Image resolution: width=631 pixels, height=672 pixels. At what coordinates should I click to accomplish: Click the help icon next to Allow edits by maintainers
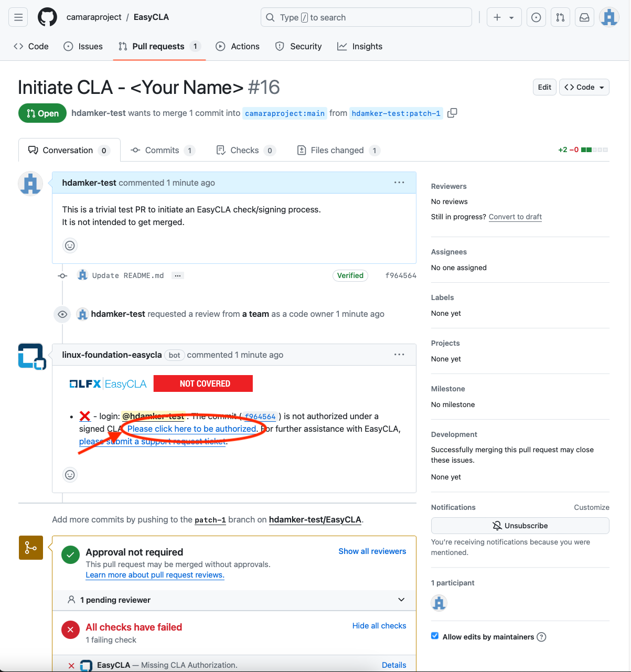click(542, 637)
